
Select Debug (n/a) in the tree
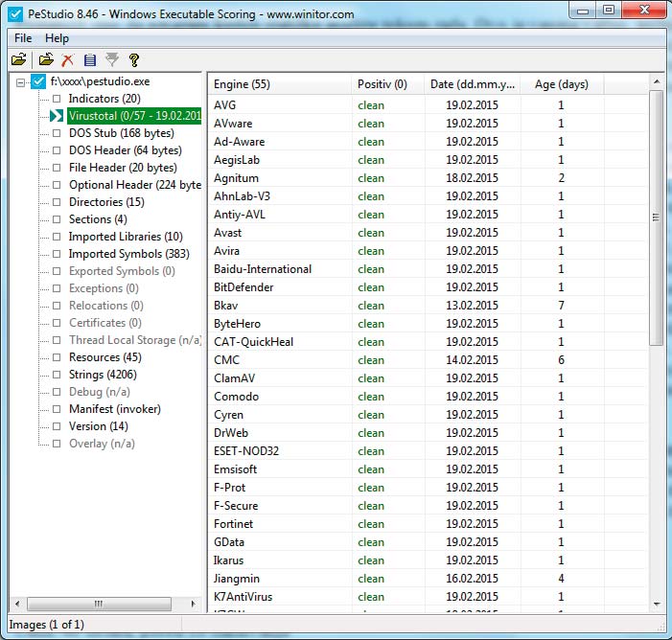[100, 392]
